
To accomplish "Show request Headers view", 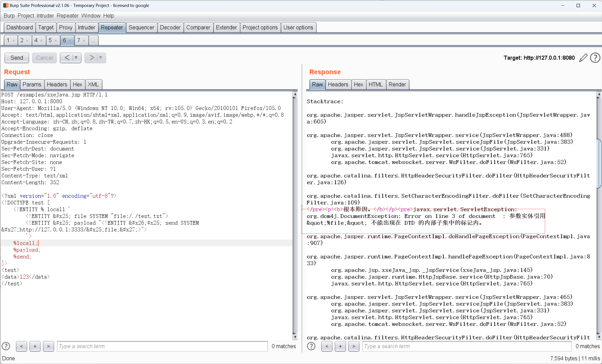I will tap(57, 85).
